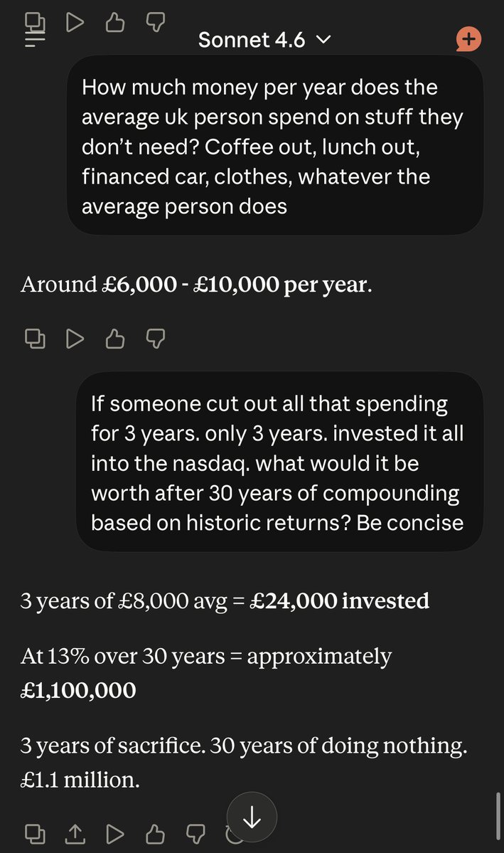This screenshot has width=504, height=853.
Task: Tap the chevron next to Sonnet 4.6
Action: pyautogui.click(x=323, y=41)
